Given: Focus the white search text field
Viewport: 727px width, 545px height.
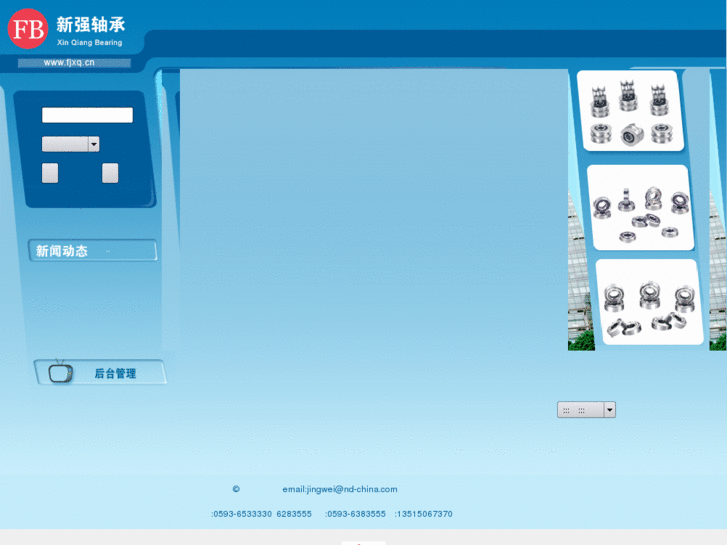Looking at the screenshot, I should [x=87, y=115].
